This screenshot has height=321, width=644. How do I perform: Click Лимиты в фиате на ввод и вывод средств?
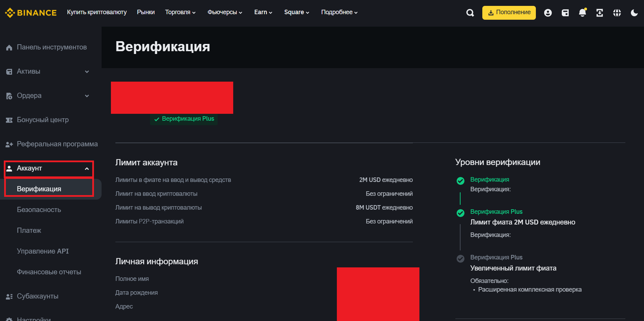[173, 180]
